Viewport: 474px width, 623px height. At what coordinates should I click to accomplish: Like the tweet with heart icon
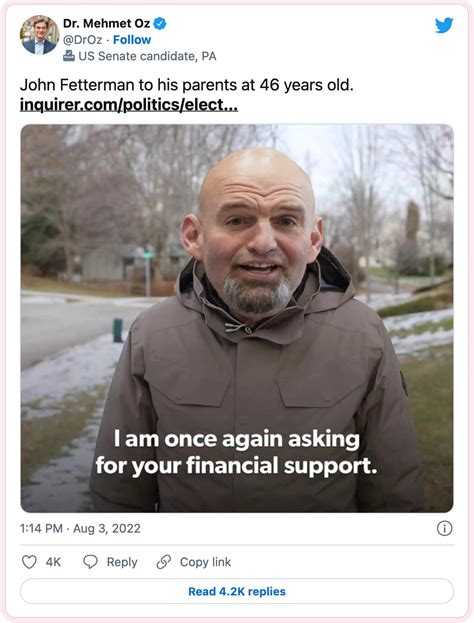29,562
